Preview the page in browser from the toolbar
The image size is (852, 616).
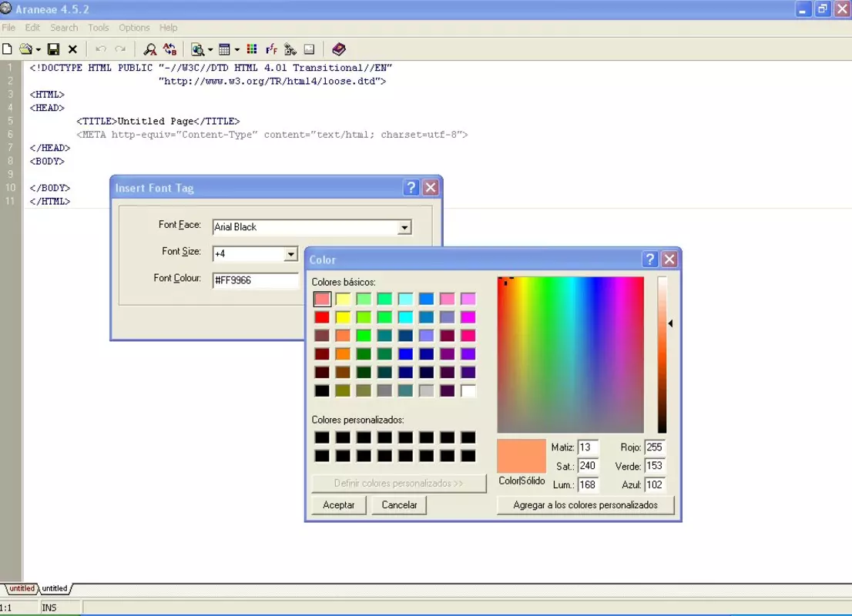[x=198, y=49]
